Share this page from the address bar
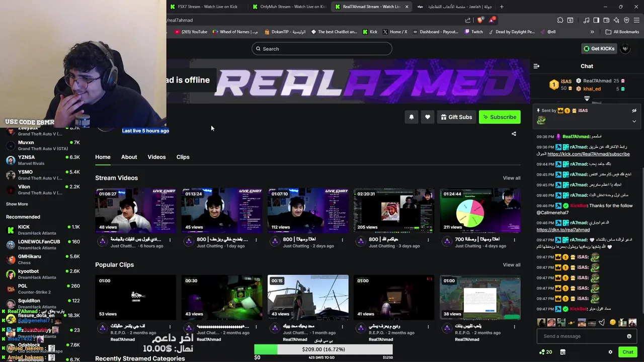This screenshot has height=362, width=644. 468,20
